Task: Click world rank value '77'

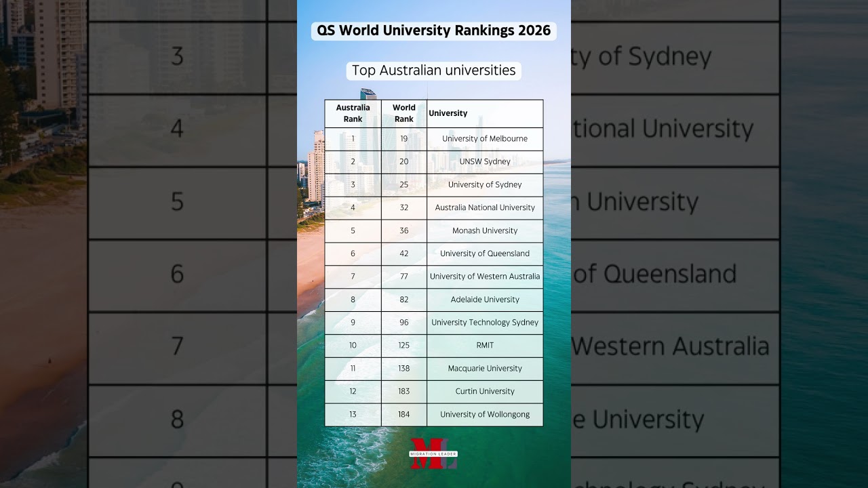Action: pyautogui.click(x=404, y=277)
